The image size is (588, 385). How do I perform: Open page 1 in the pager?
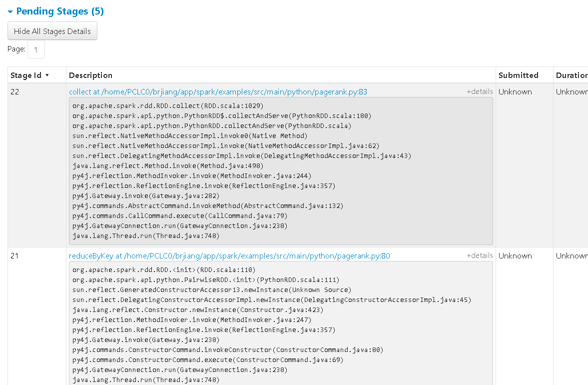pos(36,49)
